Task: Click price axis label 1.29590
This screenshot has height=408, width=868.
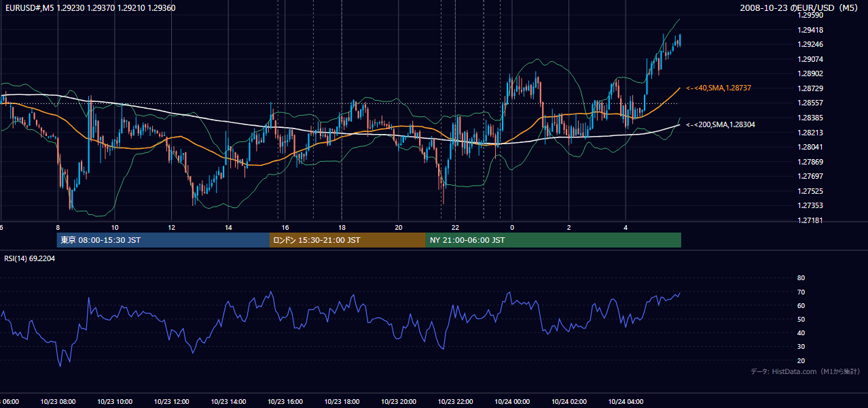Action: point(810,15)
